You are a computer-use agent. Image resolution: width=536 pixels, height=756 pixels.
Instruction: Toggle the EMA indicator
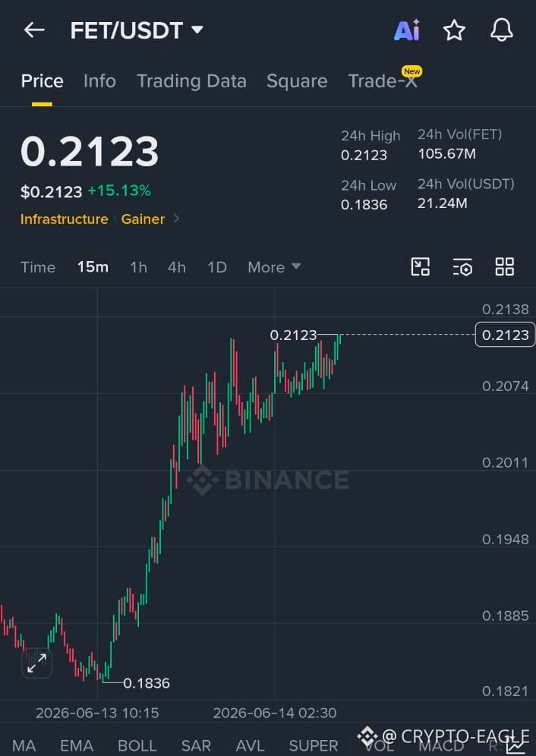click(77, 745)
